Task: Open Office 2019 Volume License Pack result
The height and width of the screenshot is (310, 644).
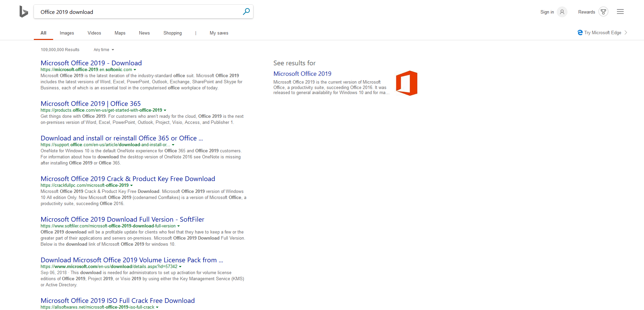Action: (132, 260)
